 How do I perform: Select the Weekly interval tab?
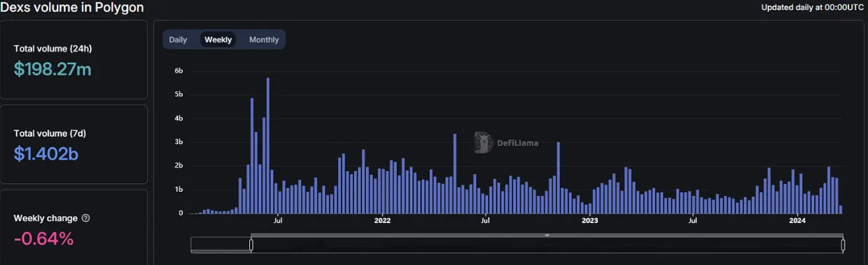click(218, 40)
